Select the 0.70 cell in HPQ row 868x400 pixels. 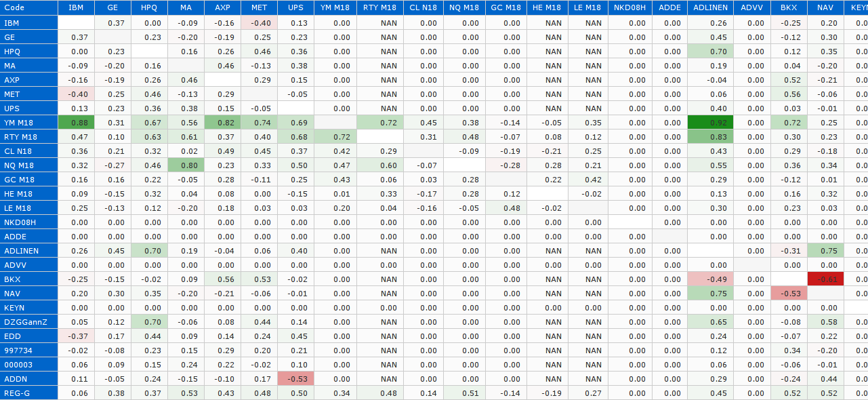[711, 52]
